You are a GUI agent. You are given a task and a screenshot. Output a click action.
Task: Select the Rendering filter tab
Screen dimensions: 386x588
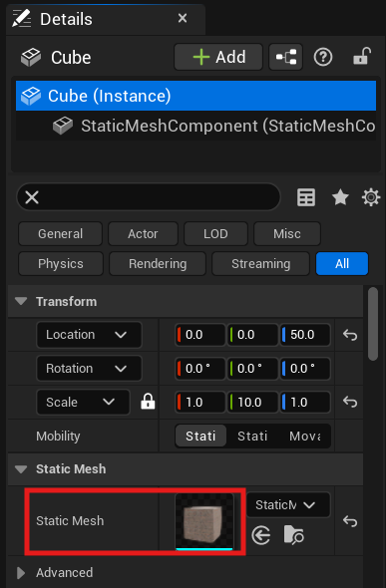(x=158, y=264)
